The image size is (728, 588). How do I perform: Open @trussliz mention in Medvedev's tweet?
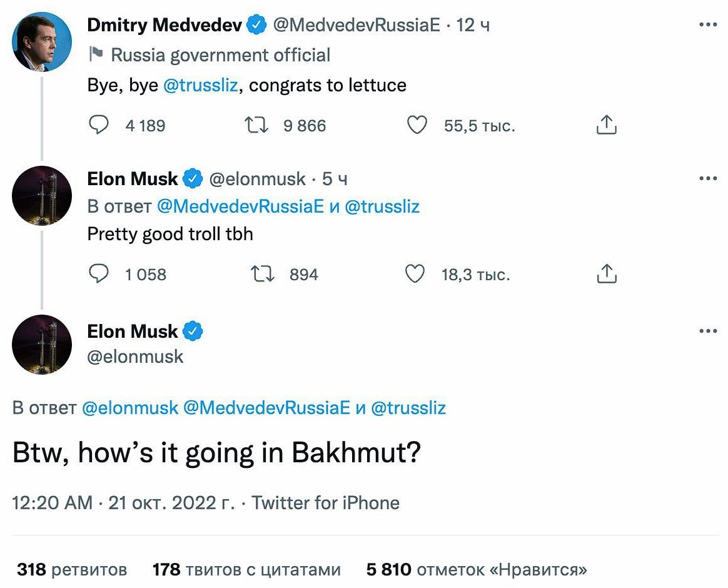200,85
